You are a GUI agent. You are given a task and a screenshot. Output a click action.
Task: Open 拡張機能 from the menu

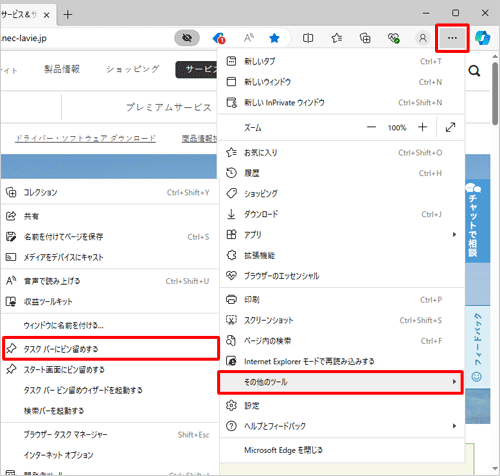341,255
